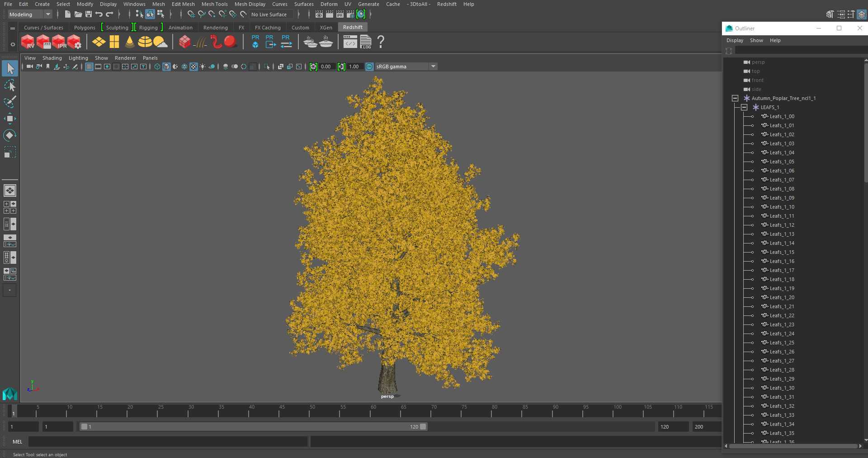
Task: Open the Modeling menu set dropdown
Action: (x=30, y=14)
